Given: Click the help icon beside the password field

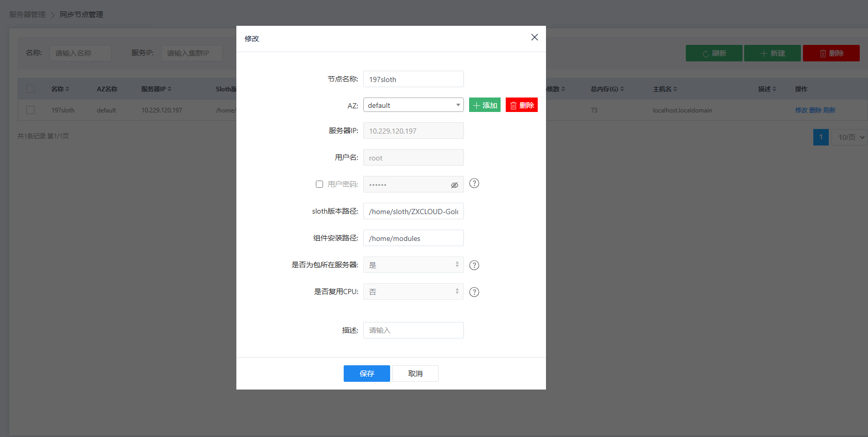Looking at the screenshot, I should point(474,183).
